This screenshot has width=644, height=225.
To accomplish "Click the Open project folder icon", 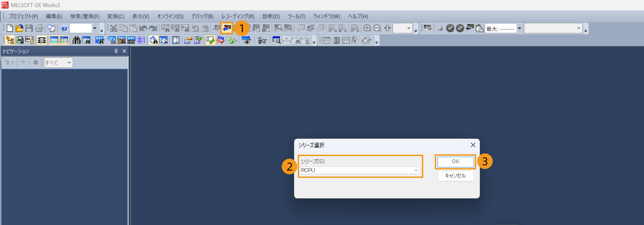I will pyautogui.click(x=20, y=28).
